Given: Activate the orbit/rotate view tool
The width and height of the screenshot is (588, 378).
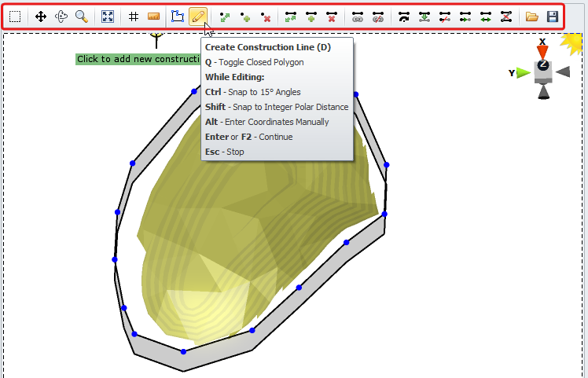Looking at the screenshot, I should [x=61, y=17].
